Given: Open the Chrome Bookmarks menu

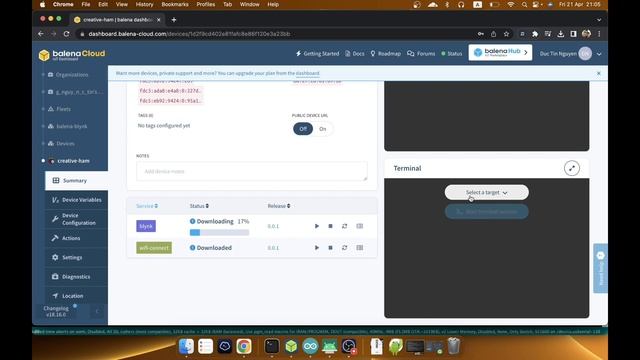Looking at the screenshot, I should pos(175,4).
